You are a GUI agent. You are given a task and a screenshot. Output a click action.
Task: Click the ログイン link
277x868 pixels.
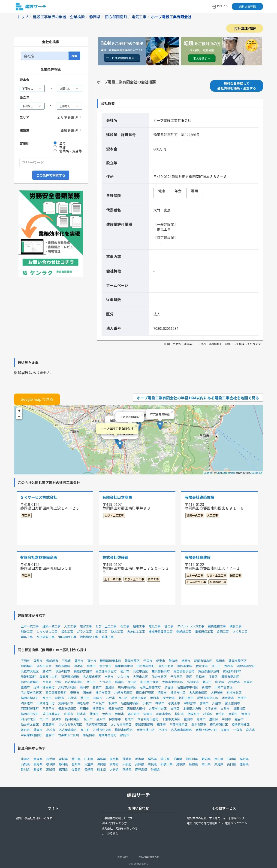coord(222,6)
